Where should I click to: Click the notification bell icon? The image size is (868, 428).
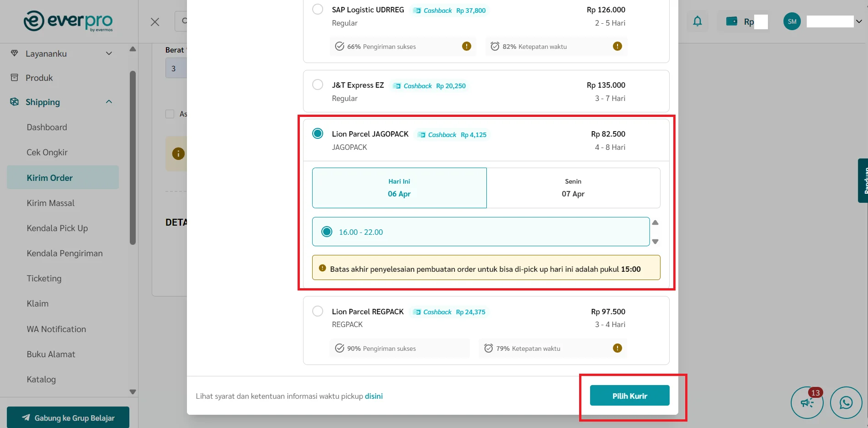(x=697, y=21)
